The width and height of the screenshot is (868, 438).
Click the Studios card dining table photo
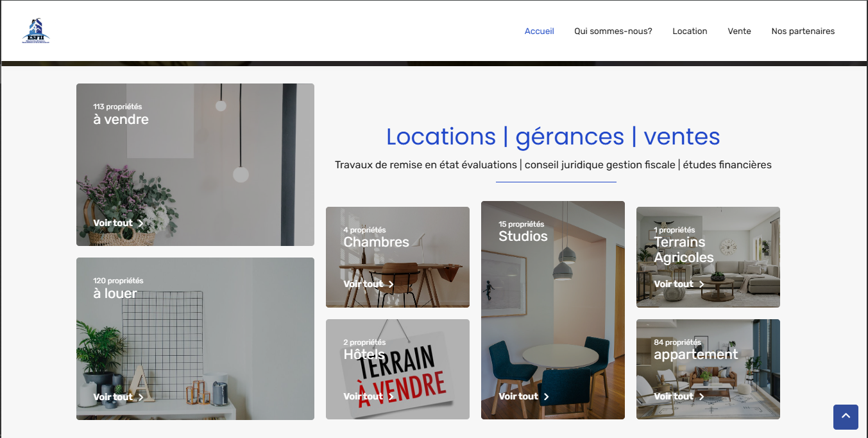(553, 310)
